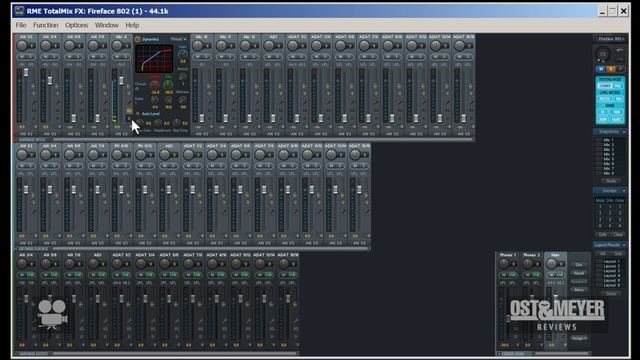
Task: Open the Preset dropdown in Dynamics panel
Action: 178,39
